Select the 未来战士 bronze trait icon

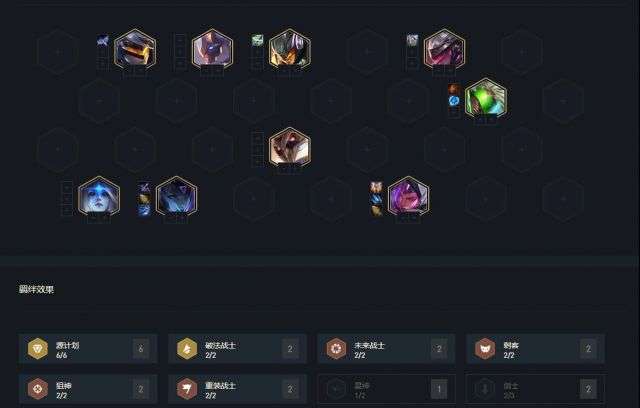336,349
